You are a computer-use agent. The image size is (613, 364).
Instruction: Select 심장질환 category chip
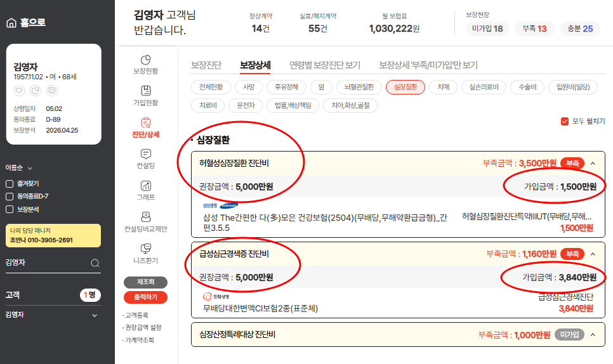(405, 87)
